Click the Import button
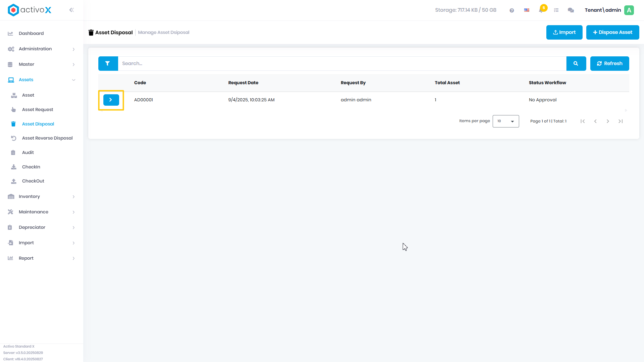644x362 pixels. [x=564, y=33]
